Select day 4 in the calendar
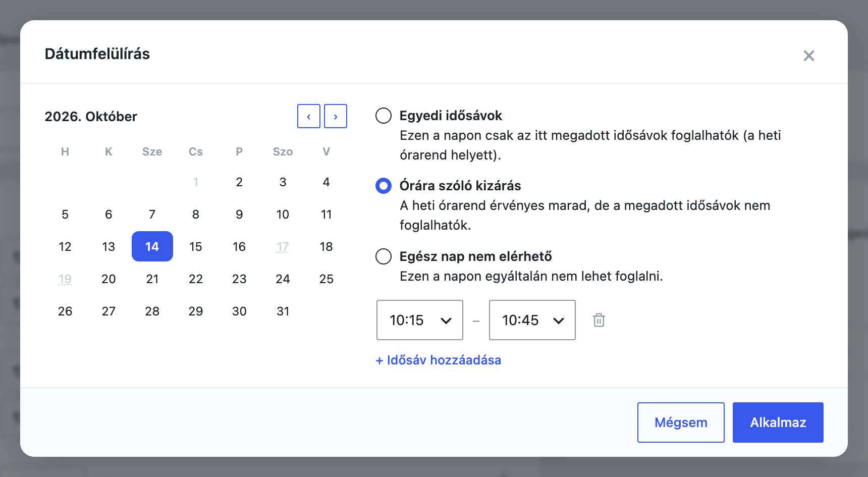Image resolution: width=868 pixels, height=477 pixels. pos(327,182)
